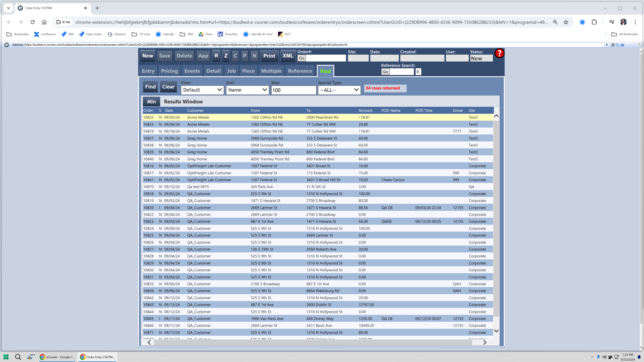Click the browser home icon

[x=44, y=22]
